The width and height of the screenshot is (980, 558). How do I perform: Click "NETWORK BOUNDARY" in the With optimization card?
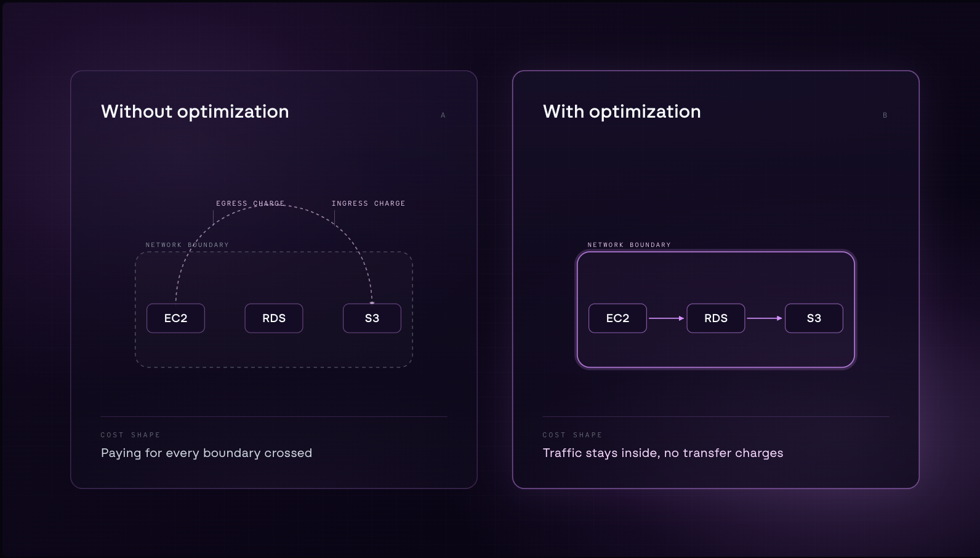pyautogui.click(x=629, y=245)
